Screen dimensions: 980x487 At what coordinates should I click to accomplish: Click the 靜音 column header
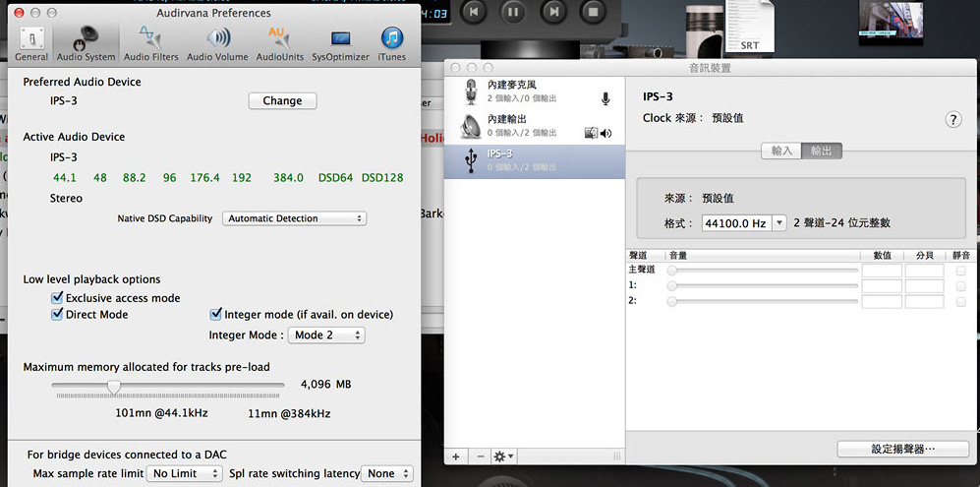pyautogui.click(x=961, y=256)
